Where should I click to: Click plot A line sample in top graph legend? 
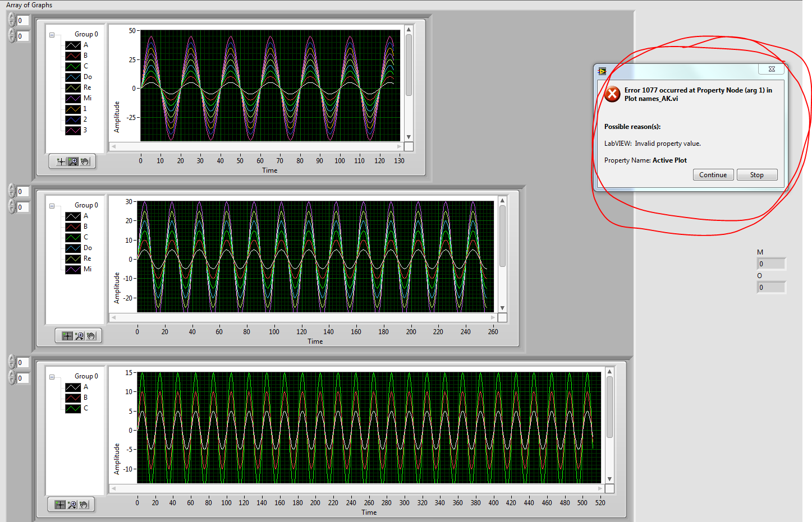pyautogui.click(x=73, y=45)
